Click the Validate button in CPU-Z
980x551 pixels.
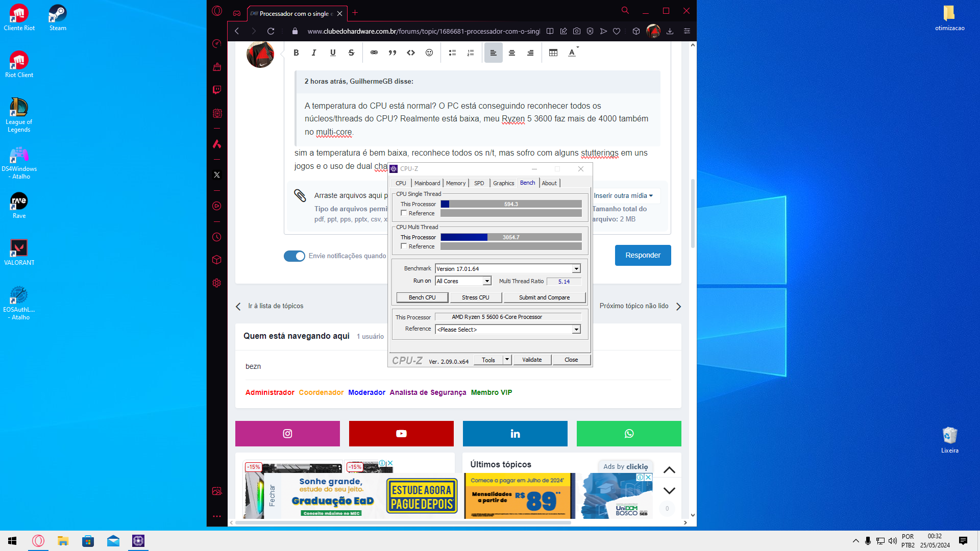pyautogui.click(x=532, y=360)
